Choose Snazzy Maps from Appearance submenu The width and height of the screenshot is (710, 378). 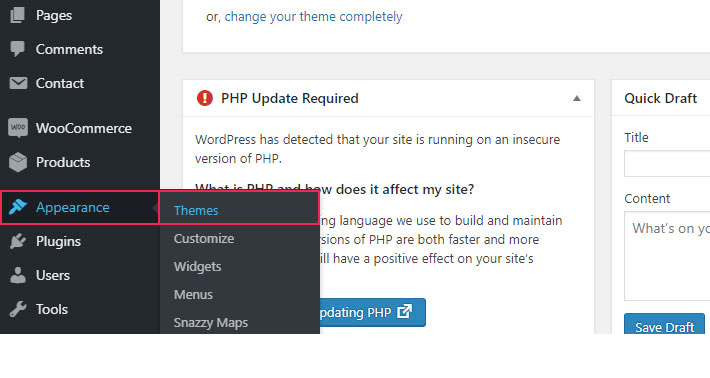[x=211, y=323]
